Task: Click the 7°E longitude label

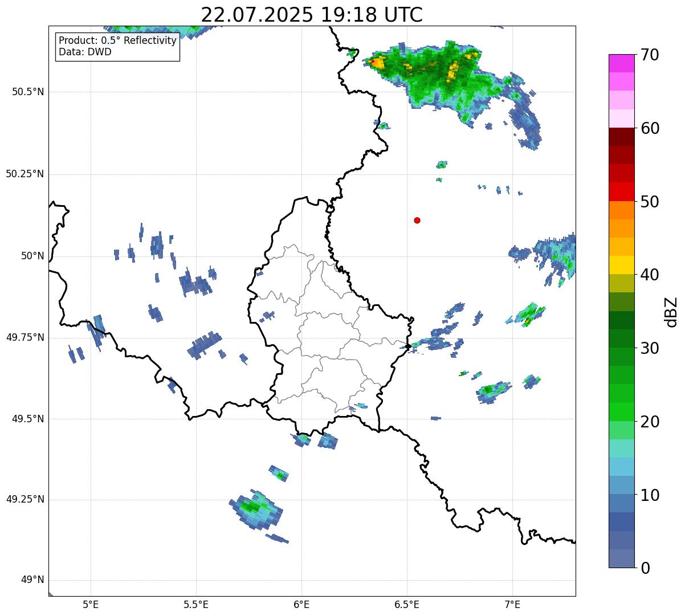Action: (x=512, y=604)
